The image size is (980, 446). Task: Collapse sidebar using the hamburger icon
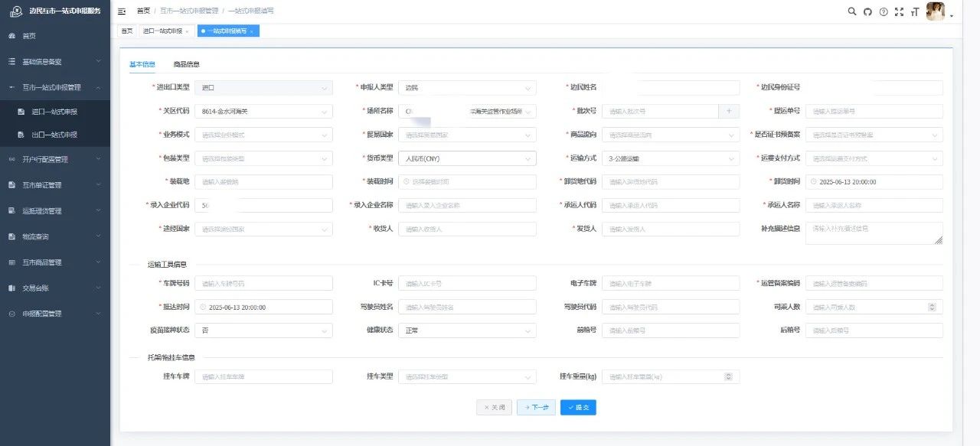pyautogui.click(x=122, y=11)
